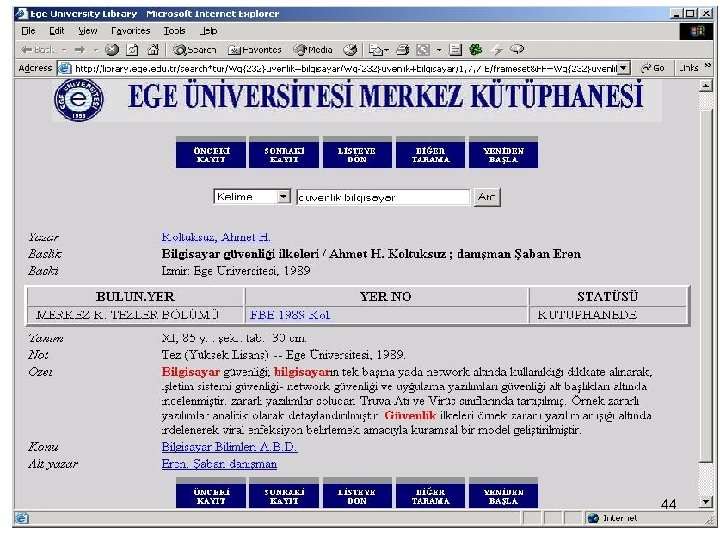Click the page scrollbar down arrow

click(x=705, y=501)
